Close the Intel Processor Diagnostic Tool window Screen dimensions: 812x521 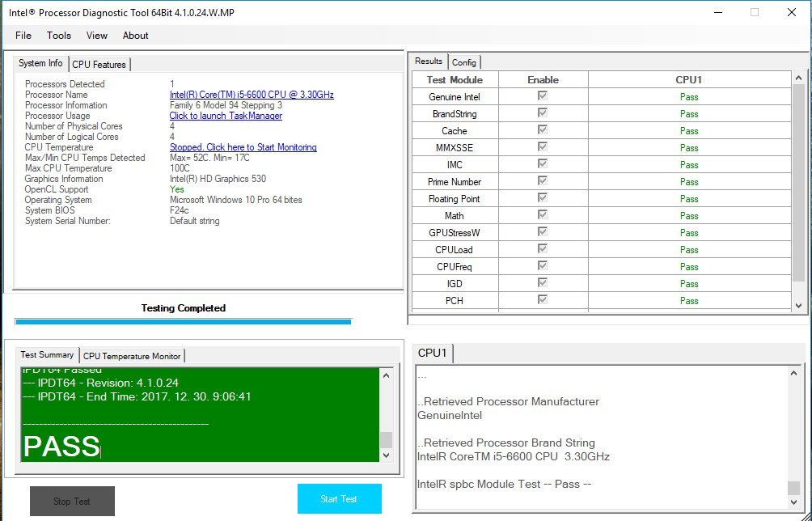pos(791,12)
